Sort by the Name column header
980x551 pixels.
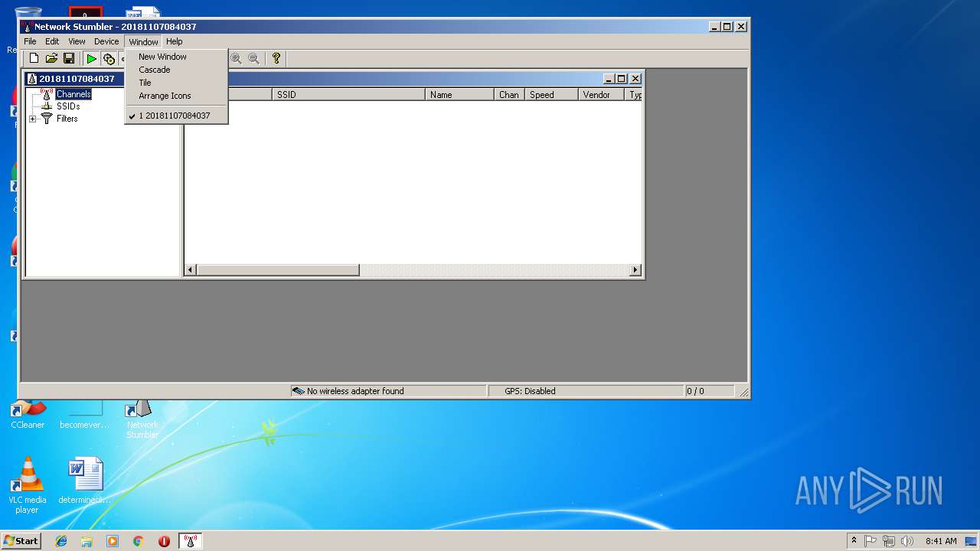tap(459, 95)
